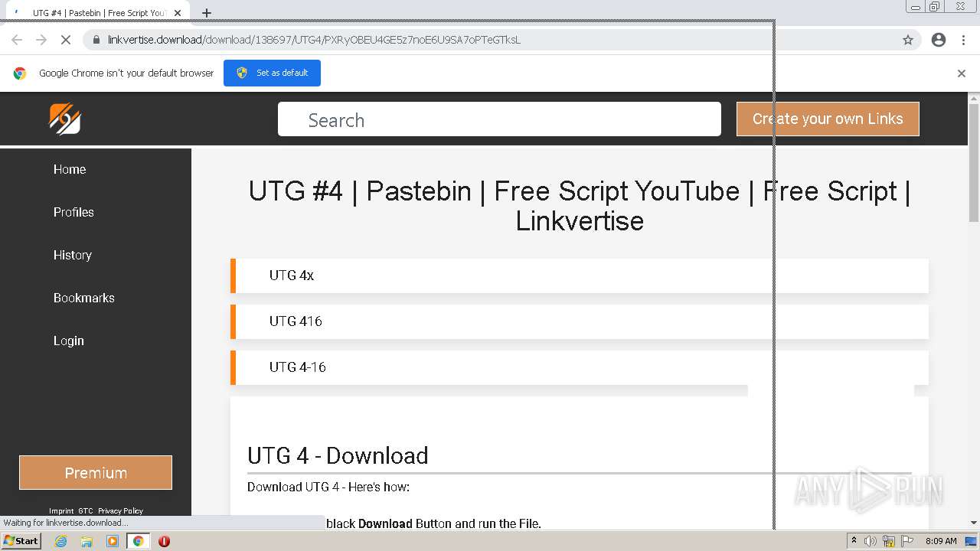
Task: Open Windows Start menu
Action: coord(21,541)
